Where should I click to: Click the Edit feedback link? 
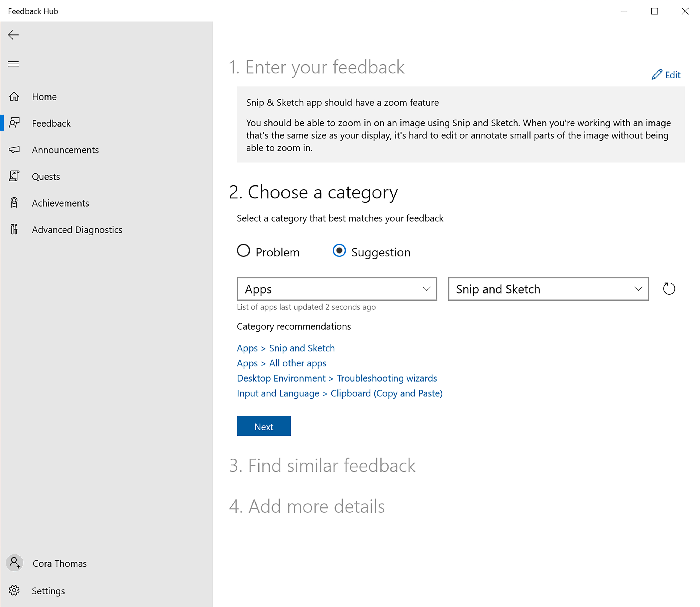[x=667, y=74]
